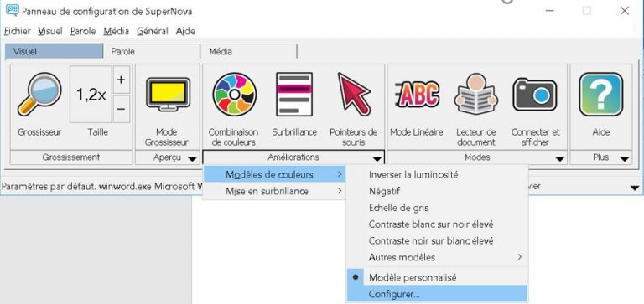
Task: Open the Modèles de couleurs submenu
Action: click(x=274, y=174)
